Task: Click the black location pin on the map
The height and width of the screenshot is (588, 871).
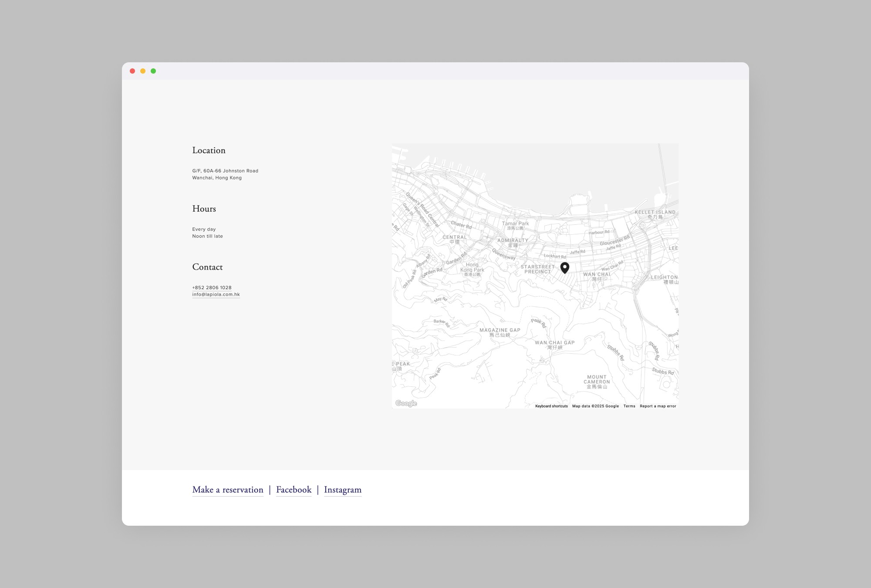Action: [x=564, y=267]
